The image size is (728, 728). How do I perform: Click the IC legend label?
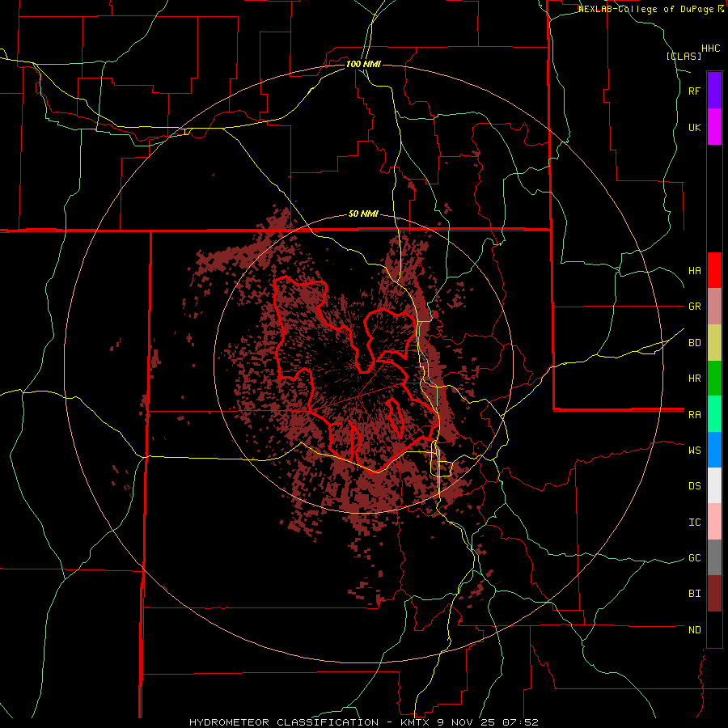click(x=695, y=522)
